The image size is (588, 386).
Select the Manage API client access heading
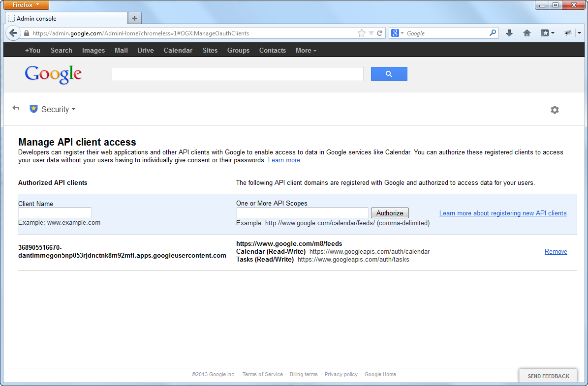tap(77, 142)
